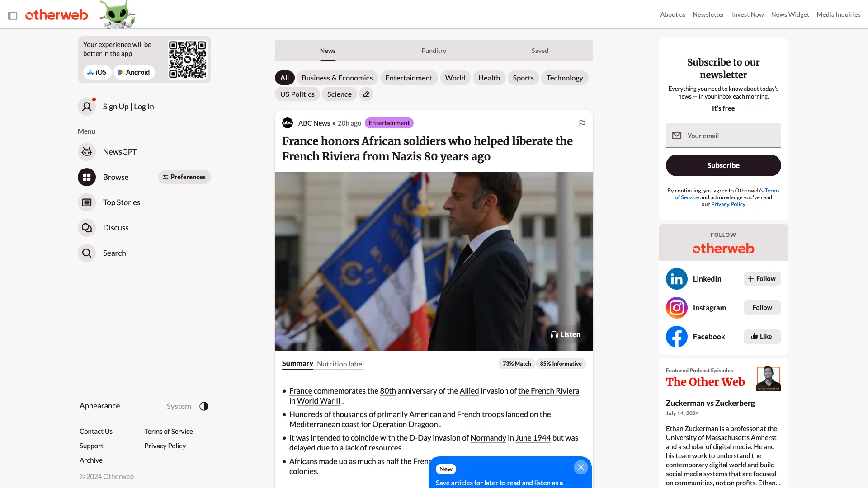This screenshot has width=868, height=488.
Task: Click the Search icon in sidebar
Action: tap(86, 253)
